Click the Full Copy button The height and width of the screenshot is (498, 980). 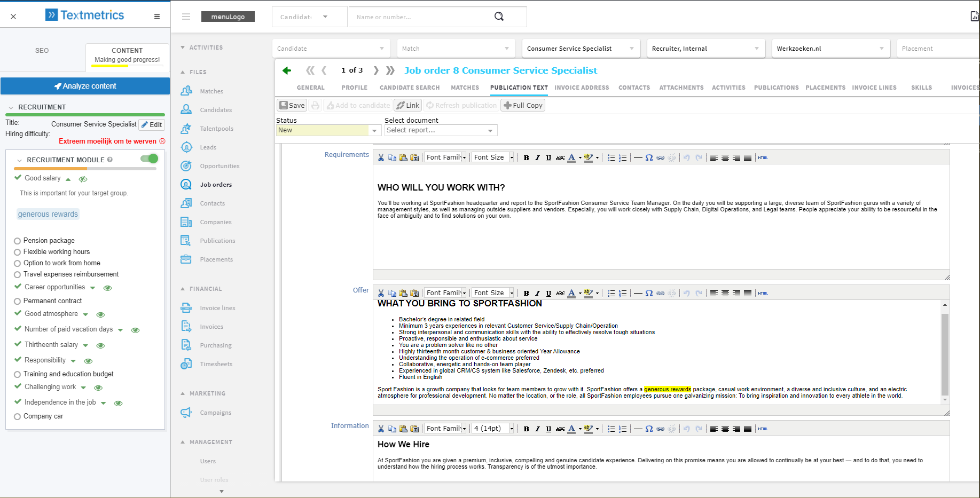(523, 105)
